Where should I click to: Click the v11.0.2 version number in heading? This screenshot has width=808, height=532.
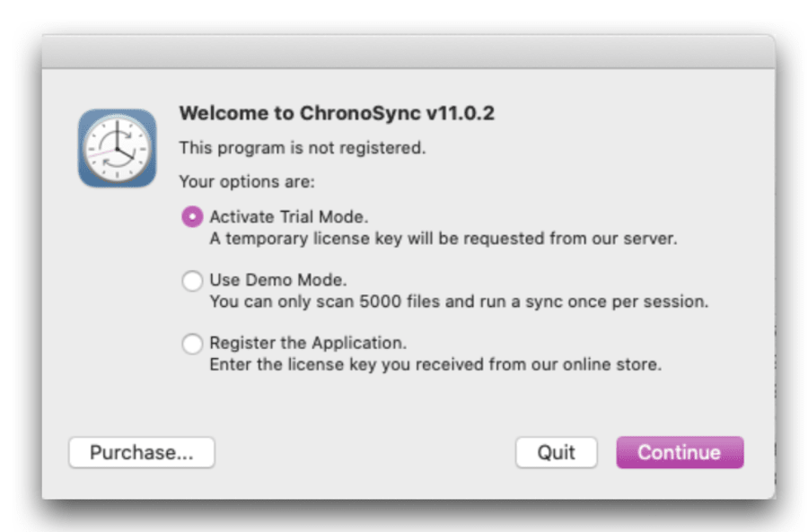pos(460,114)
